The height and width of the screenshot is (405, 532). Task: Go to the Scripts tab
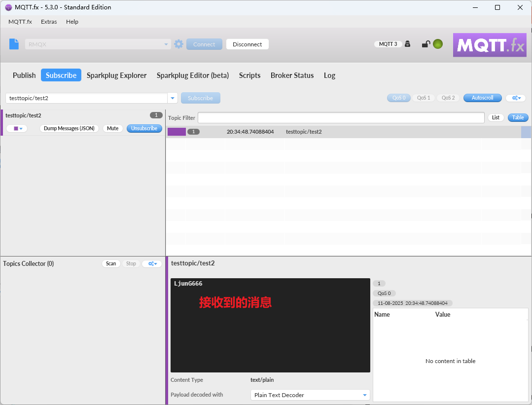click(x=249, y=75)
